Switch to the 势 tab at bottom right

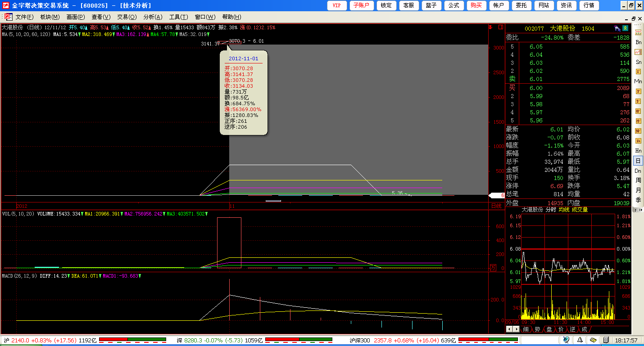tap(537, 329)
